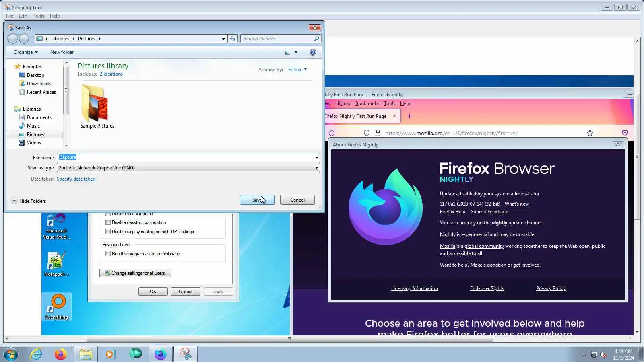This screenshot has height=362, width=644.
Task: Open recent pages dropdown beside navigation arrows
Action: pos(32,39)
